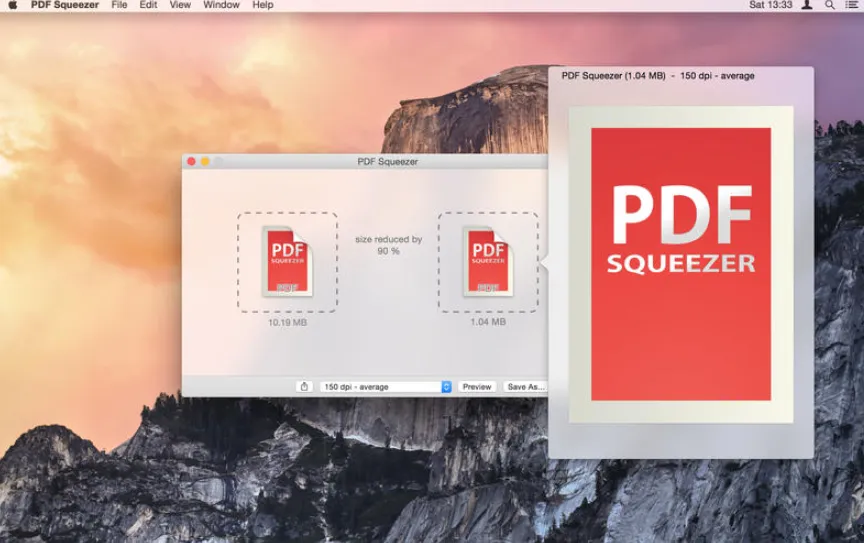Click the 1.04 MB size label
This screenshot has height=543, width=864.
(x=488, y=322)
